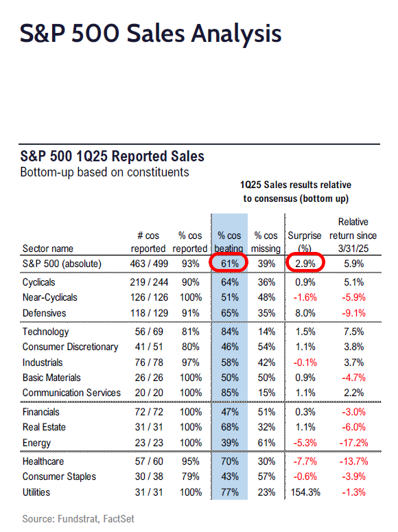The height and width of the screenshot is (532, 398).
Task: Click the circled 61% beating value
Action: coord(230,264)
